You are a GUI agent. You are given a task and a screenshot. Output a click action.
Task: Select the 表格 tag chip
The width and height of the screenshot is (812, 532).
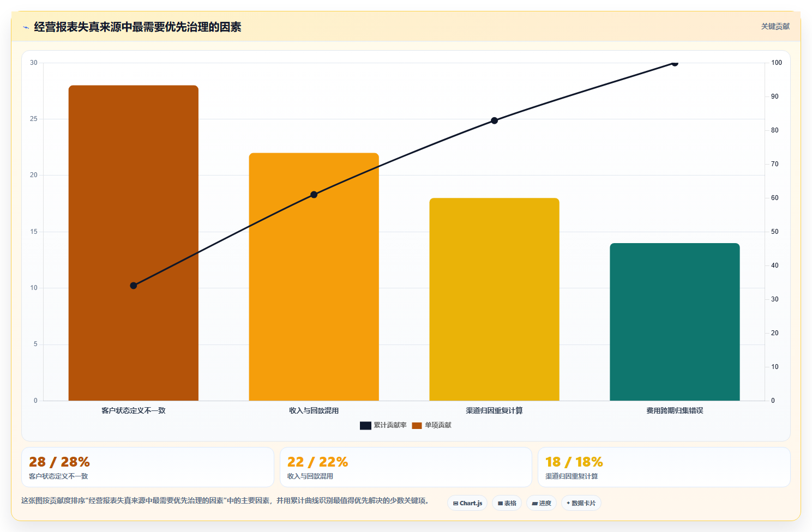click(507, 503)
